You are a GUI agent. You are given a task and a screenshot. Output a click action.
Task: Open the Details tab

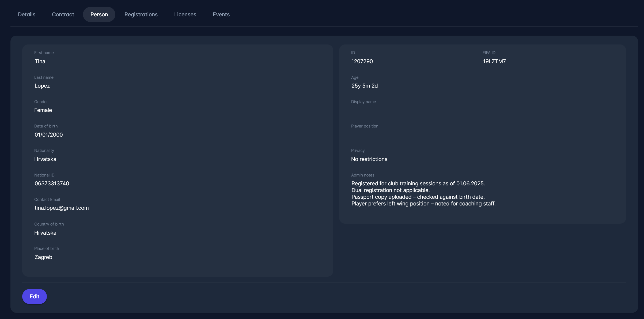26,14
